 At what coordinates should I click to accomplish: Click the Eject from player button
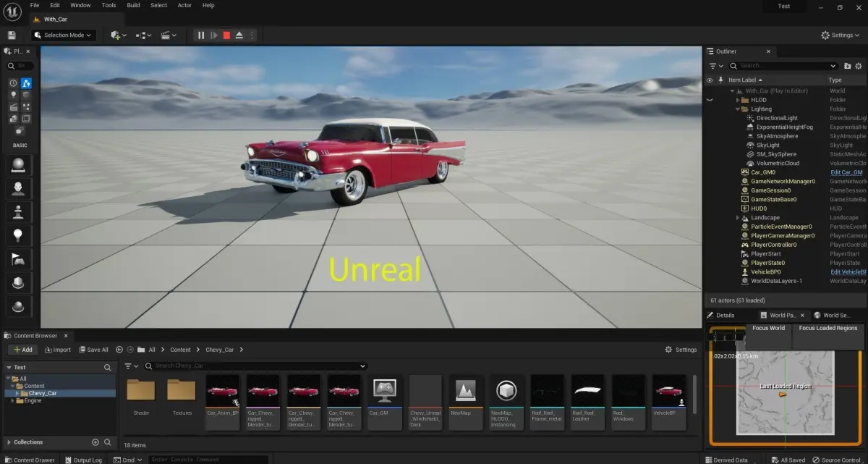239,35
